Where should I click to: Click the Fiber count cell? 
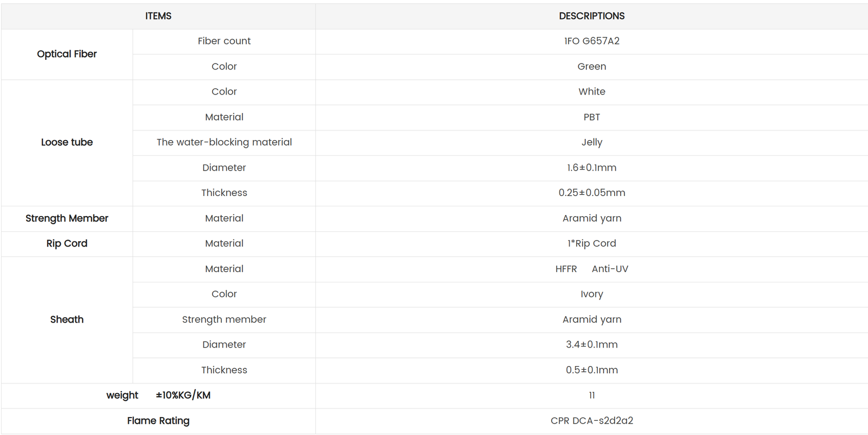click(224, 41)
